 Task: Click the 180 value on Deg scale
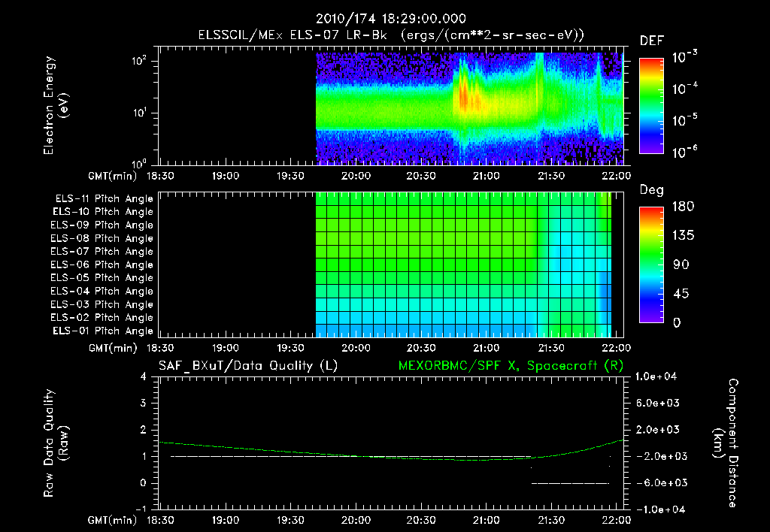683,207
